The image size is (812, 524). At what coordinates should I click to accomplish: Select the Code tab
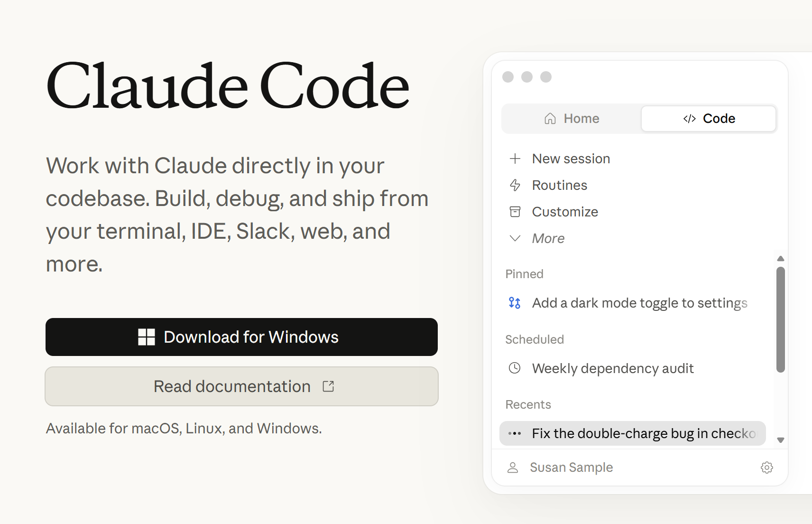coord(709,119)
